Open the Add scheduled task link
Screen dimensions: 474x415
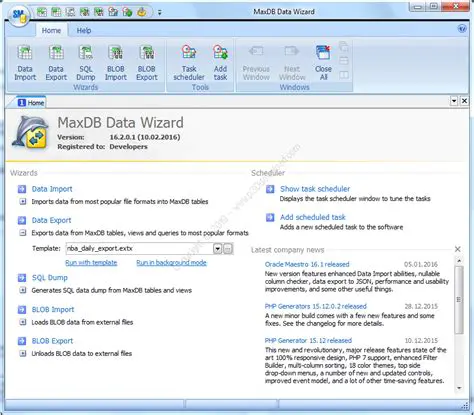[x=313, y=217]
